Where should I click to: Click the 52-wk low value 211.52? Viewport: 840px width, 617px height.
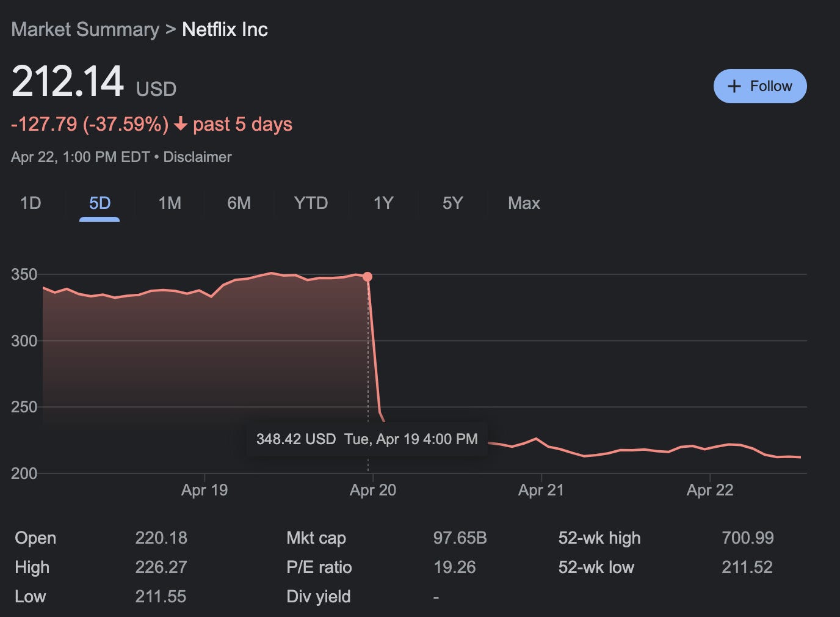747,568
